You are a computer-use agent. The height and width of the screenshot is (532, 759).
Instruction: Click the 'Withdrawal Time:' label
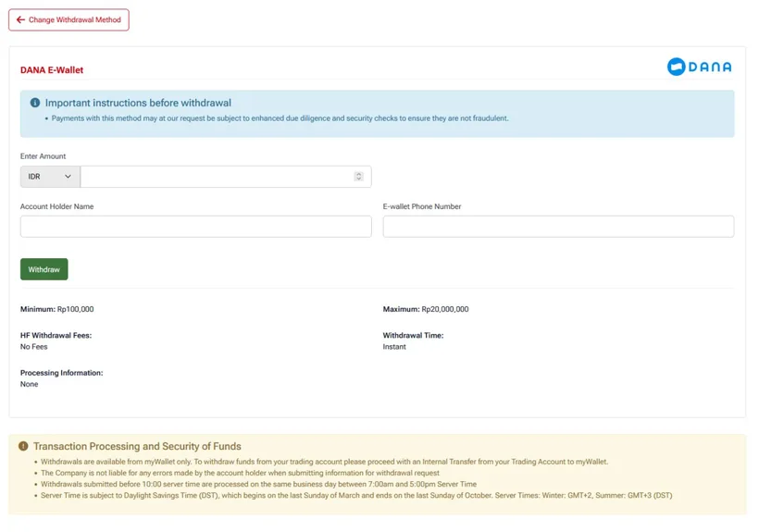(413, 335)
